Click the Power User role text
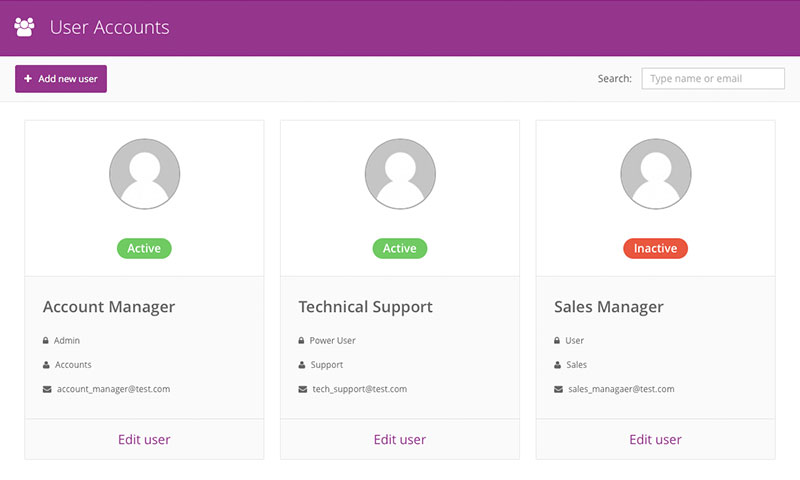The height and width of the screenshot is (480, 800). pyautogui.click(x=333, y=340)
